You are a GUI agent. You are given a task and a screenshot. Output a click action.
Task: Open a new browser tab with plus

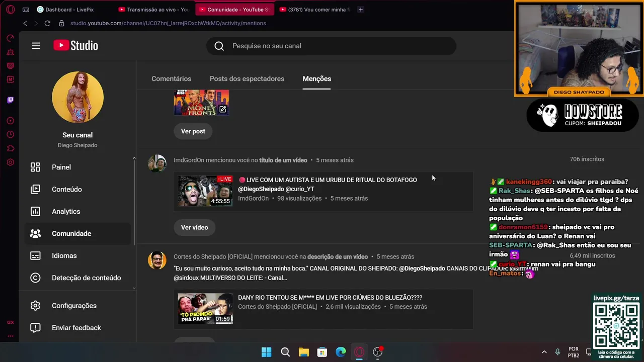[360, 10]
